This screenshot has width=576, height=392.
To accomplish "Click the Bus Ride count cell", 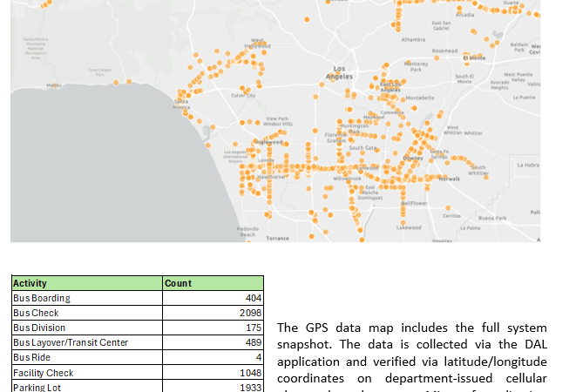I will click(213, 357).
